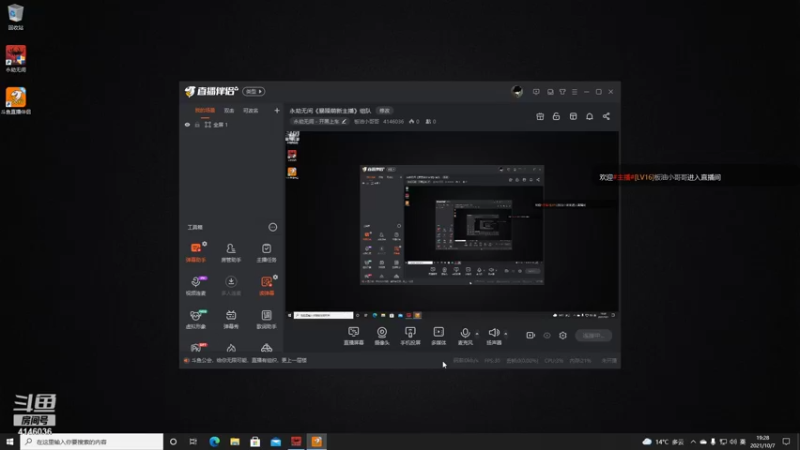Open the 主播任务 streamer tasks tool
This screenshot has height=450, width=800.
tap(266, 252)
